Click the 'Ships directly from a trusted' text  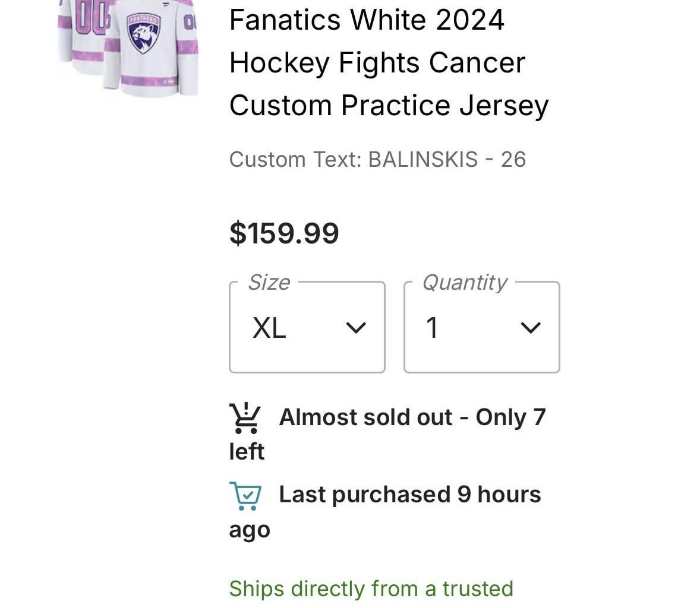click(x=371, y=588)
